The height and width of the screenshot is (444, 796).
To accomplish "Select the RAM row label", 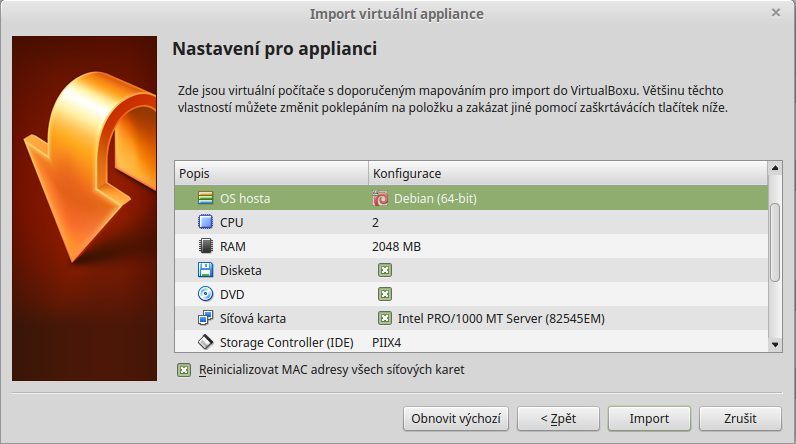I will (x=233, y=247).
